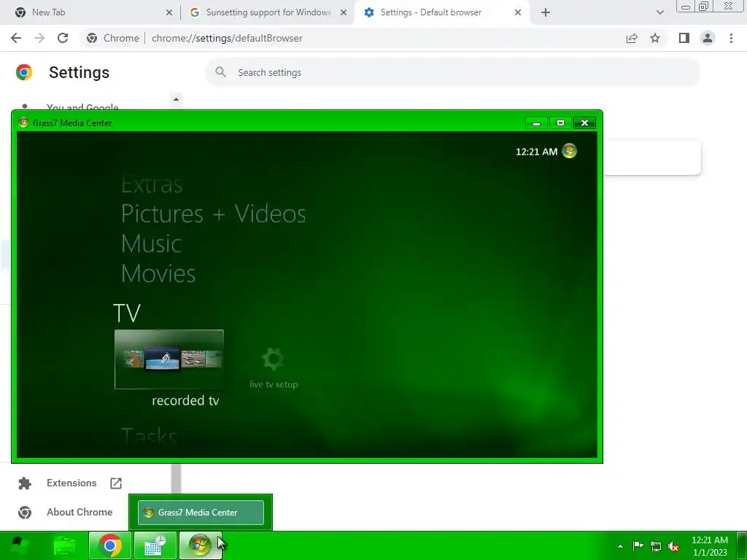
Task: Close the Grass7 Media Center window
Action: pyautogui.click(x=584, y=123)
